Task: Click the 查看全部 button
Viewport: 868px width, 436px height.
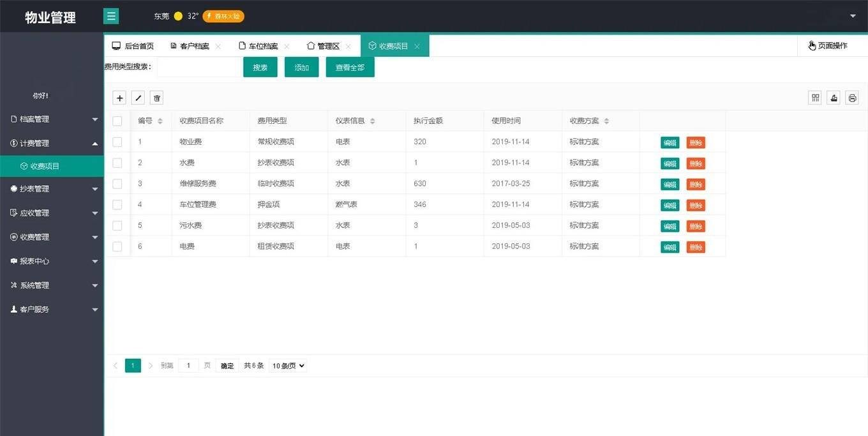Action: click(350, 67)
